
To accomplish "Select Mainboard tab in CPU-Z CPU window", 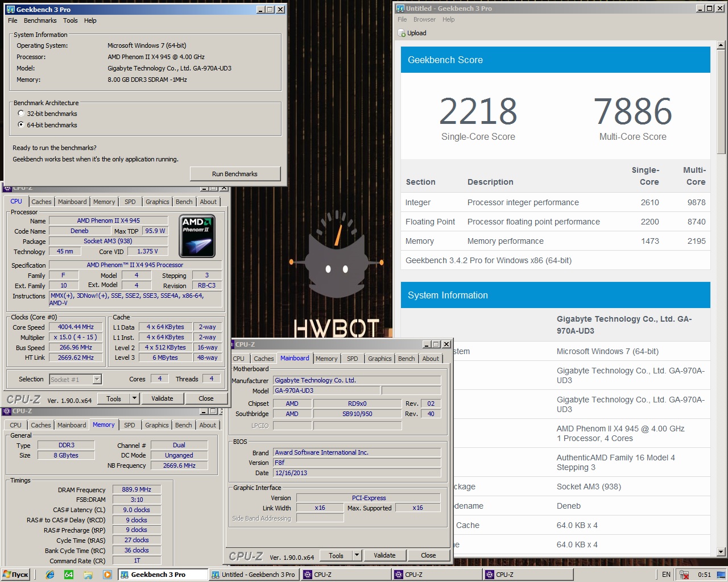I will click(x=72, y=202).
